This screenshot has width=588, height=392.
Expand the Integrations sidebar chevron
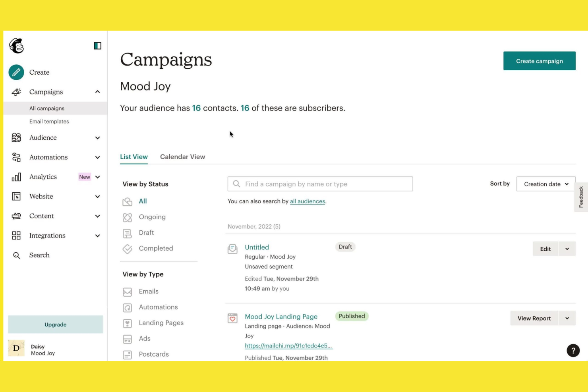click(x=97, y=236)
